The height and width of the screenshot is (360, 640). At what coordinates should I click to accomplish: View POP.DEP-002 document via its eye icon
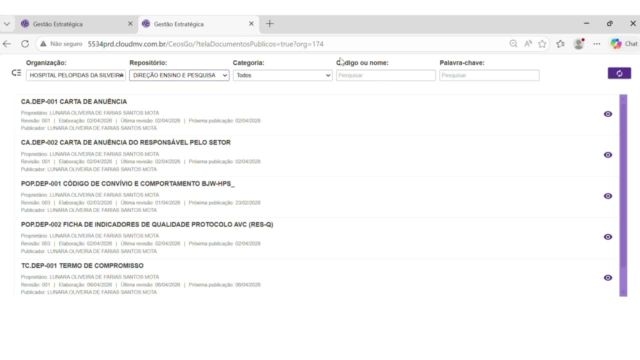(608, 237)
